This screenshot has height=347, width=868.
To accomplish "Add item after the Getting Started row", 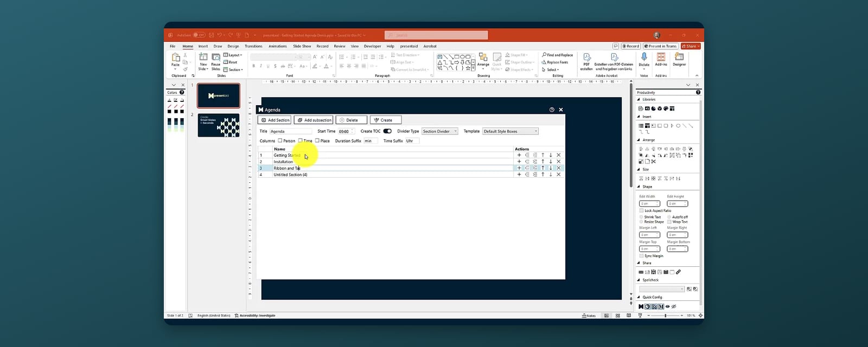I will point(519,155).
